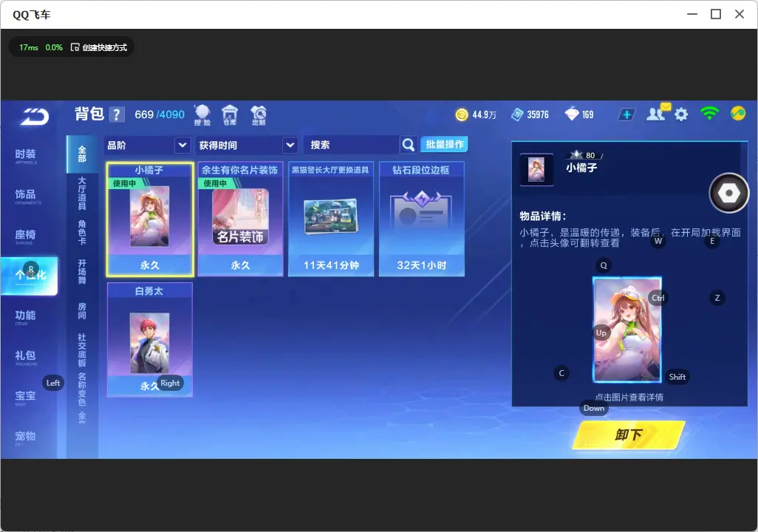Click the 80 star rating badge
The width and height of the screenshot is (758, 532).
pos(584,154)
